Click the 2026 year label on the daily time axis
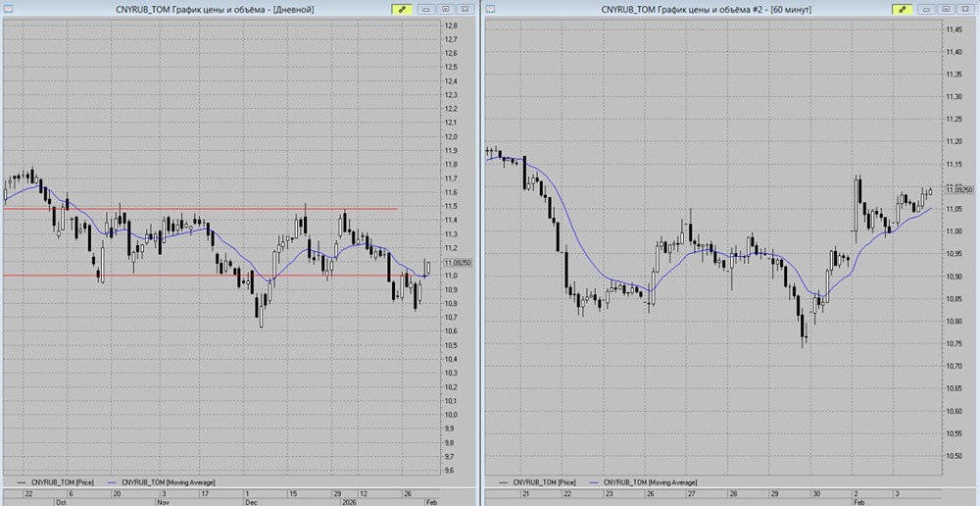The height and width of the screenshot is (506, 980). (348, 502)
